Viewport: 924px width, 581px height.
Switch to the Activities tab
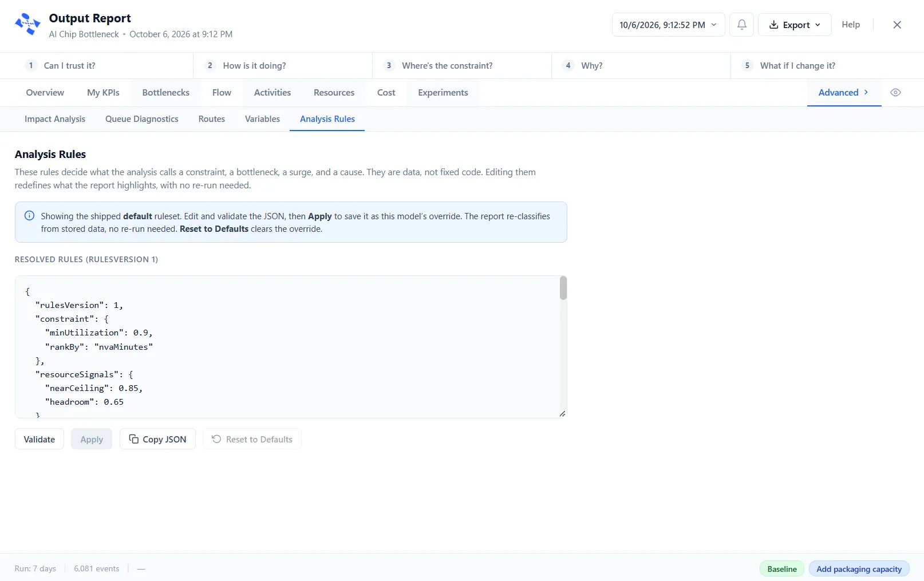pos(273,93)
